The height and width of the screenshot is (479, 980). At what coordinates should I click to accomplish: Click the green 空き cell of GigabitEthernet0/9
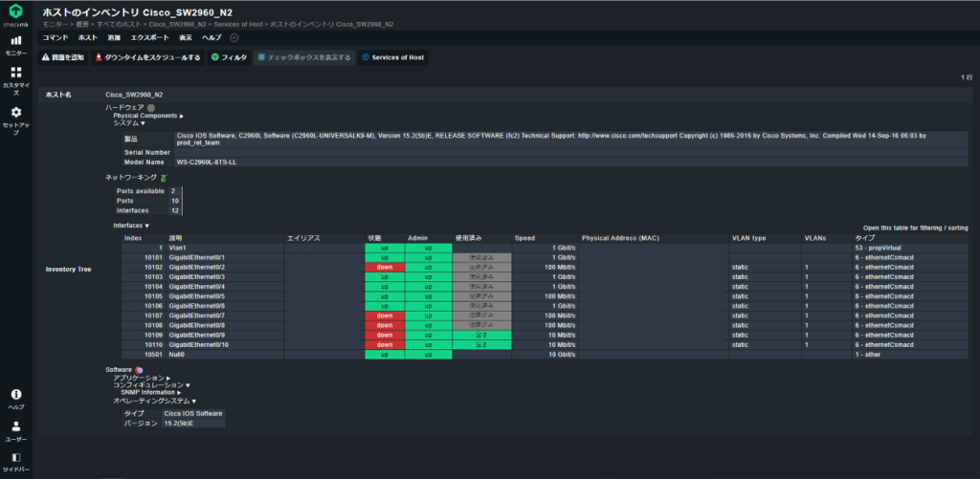tap(482, 335)
